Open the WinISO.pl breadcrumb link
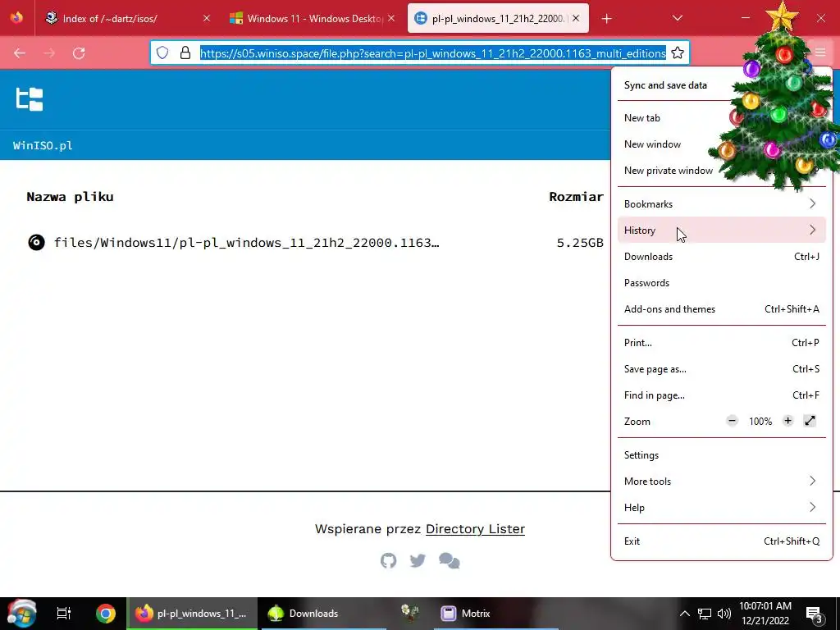 pyautogui.click(x=43, y=145)
